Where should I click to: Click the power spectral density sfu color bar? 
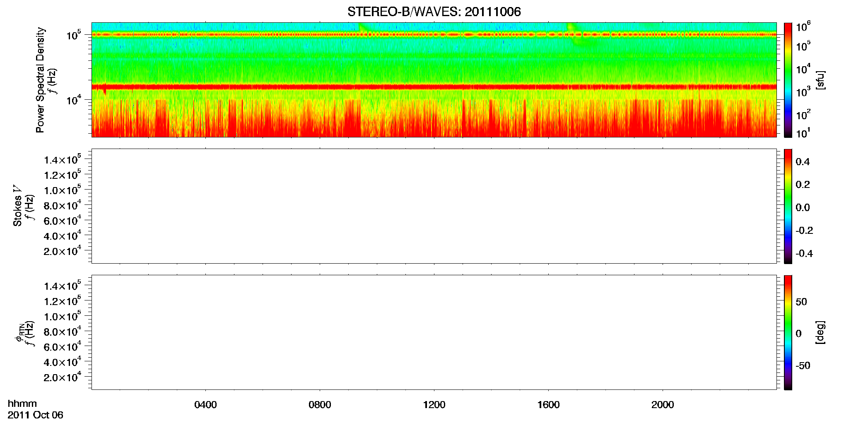(x=788, y=80)
